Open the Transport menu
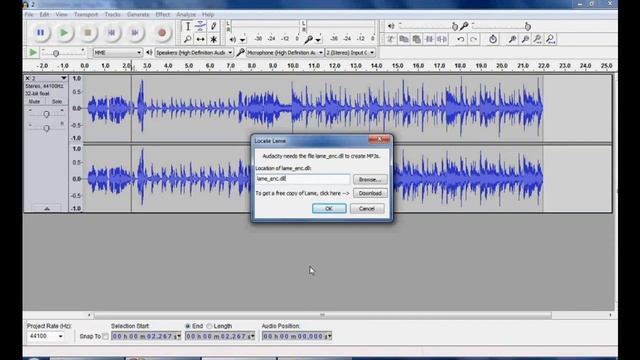The height and width of the screenshot is (360, 640). (x=86, y=14)
